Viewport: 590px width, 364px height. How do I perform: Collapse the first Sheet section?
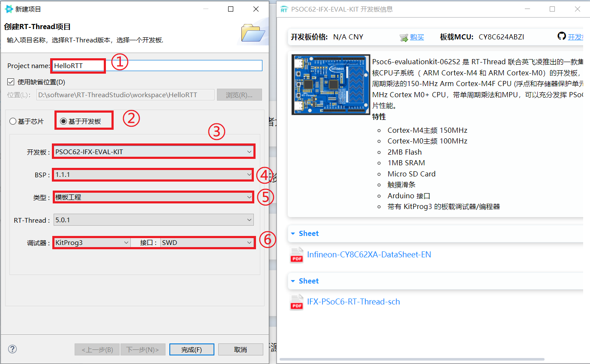[293, 234]
